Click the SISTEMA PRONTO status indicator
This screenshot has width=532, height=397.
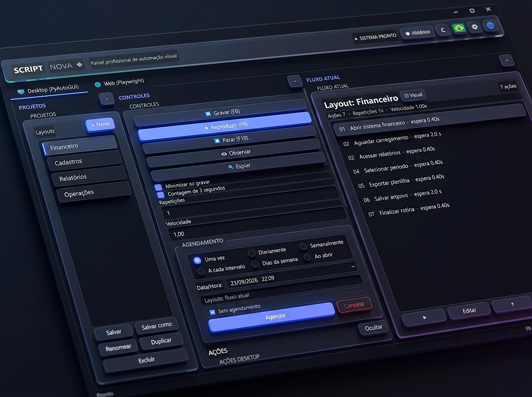376,38
